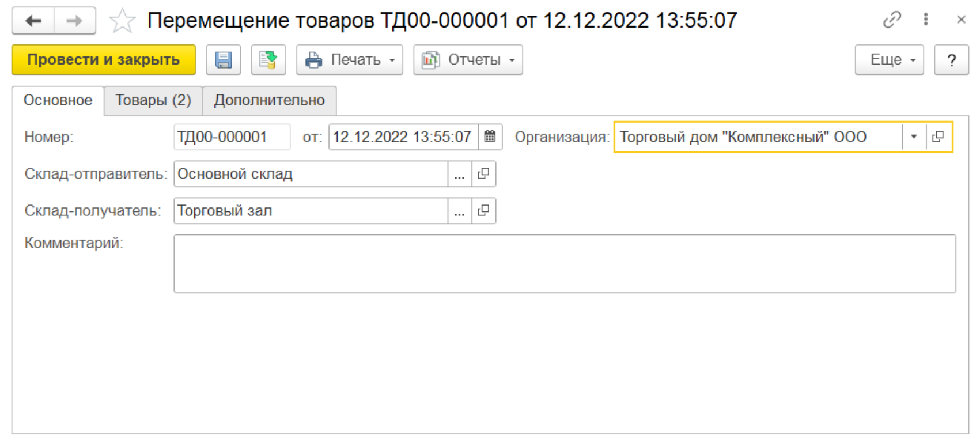Open the Организация record form
The width and height of the screenshot is (980, 447).
[x=938, y=137]
